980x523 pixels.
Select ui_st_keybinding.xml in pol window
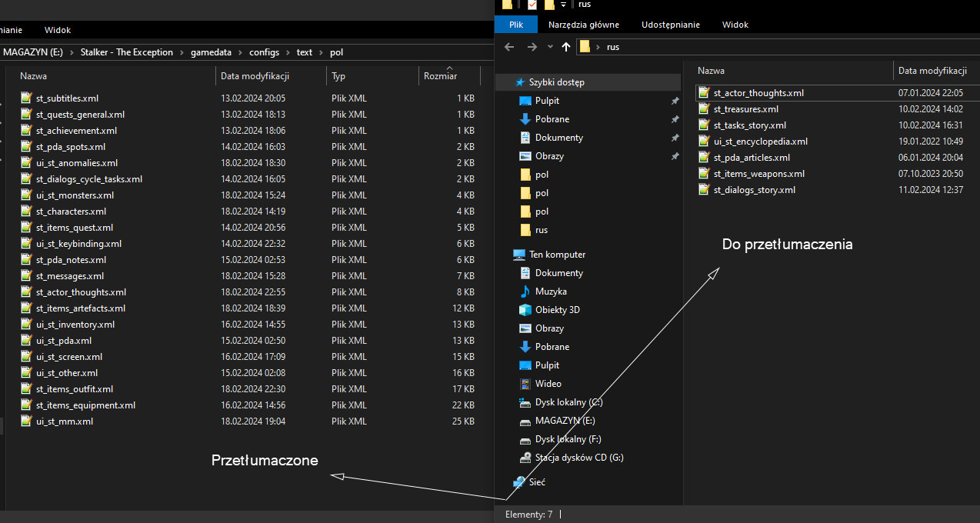coord(78,243)
